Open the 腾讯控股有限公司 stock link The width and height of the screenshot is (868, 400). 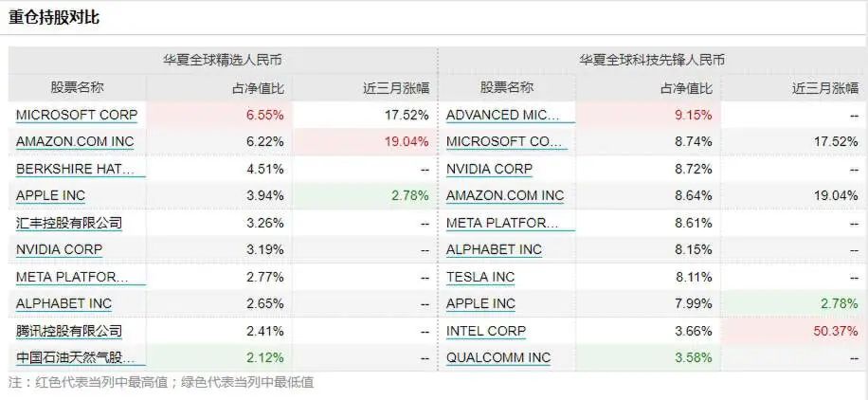point(69,332)
